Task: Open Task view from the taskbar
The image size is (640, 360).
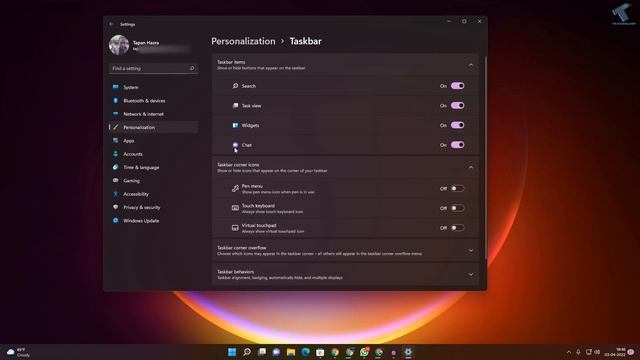Action: point(262,352)
